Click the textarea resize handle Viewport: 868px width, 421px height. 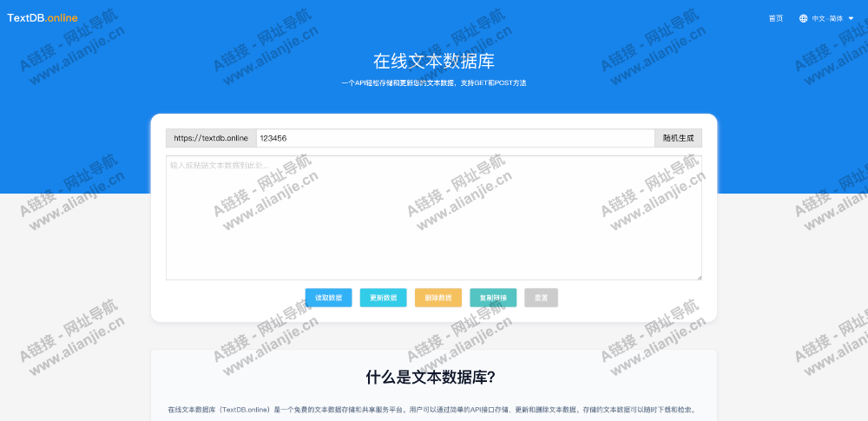698,277
